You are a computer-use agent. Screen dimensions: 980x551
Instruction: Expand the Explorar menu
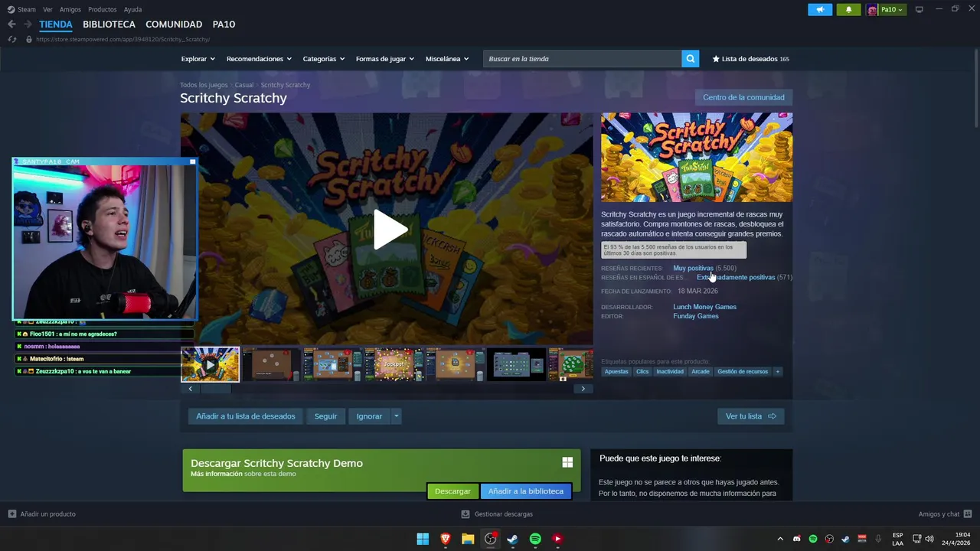198,59
